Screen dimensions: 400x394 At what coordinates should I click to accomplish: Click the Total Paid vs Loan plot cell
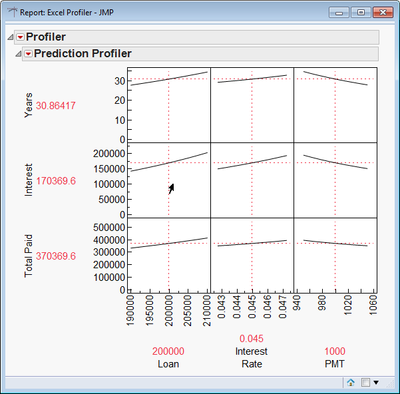[x=169, y=256]
